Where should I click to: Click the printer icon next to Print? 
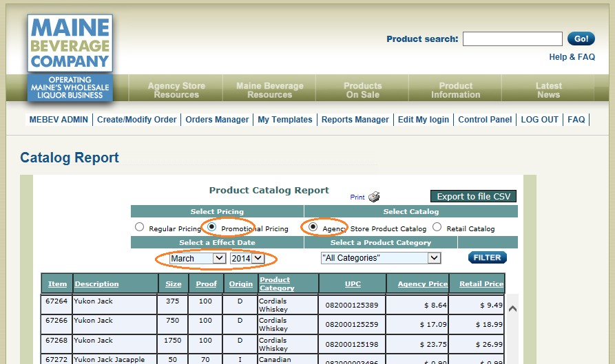click(374, 196)
